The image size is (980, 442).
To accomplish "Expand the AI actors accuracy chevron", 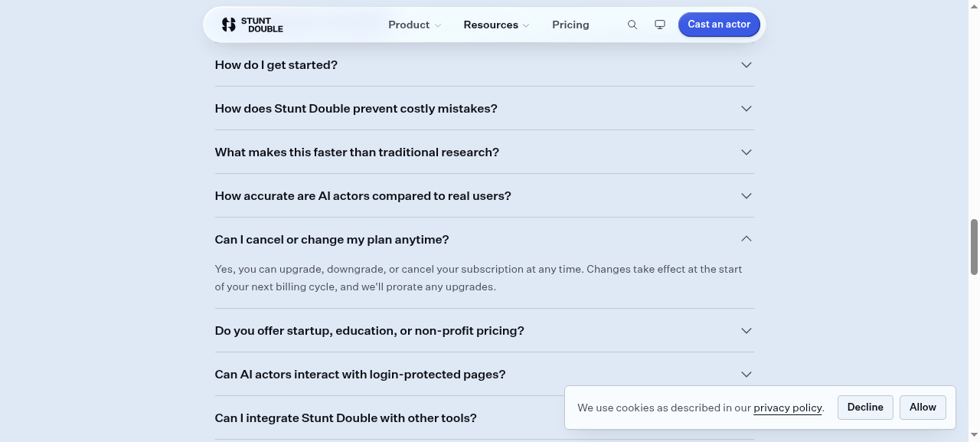I will (746, 196).
